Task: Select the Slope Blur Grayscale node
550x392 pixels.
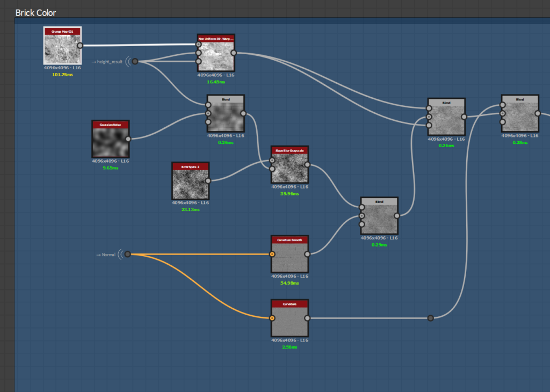Action: coord(290,165)
